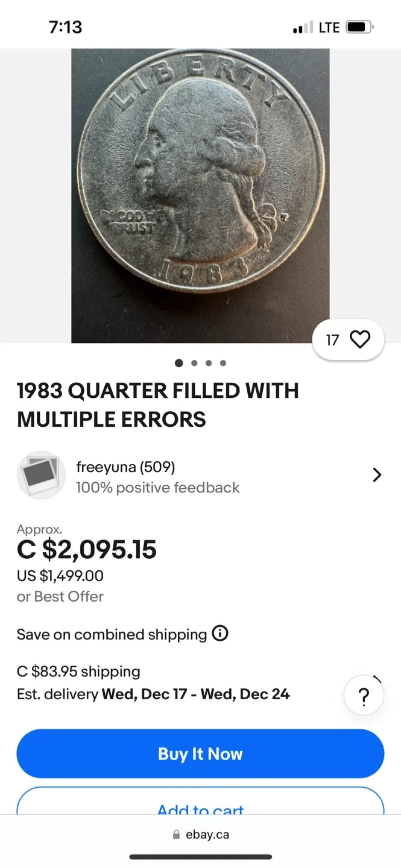Open combined shipping info icon
The width and height of the screenshot is (401, 868).
tap(220, 634)
